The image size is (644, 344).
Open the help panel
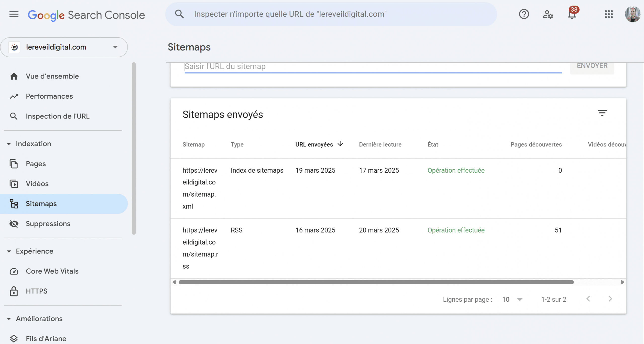[524, 14]
